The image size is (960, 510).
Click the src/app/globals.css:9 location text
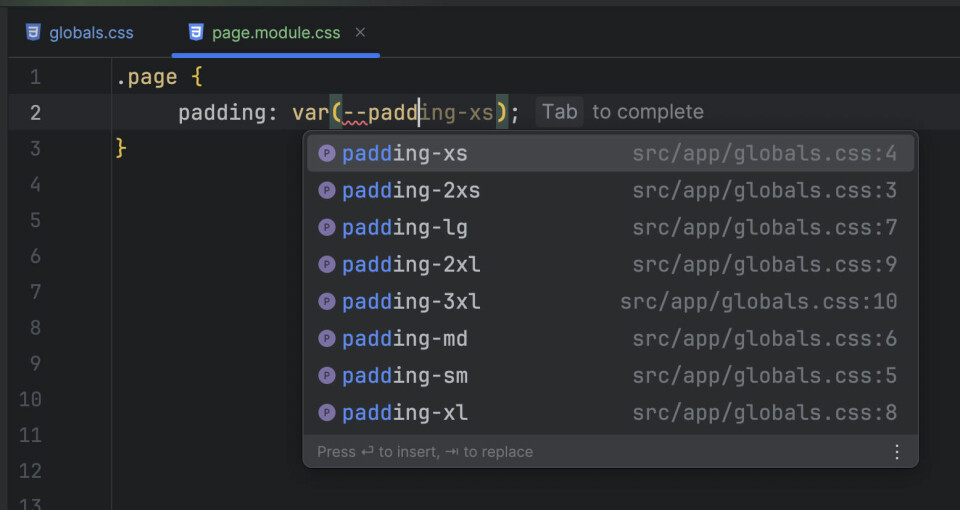(765, 264)
